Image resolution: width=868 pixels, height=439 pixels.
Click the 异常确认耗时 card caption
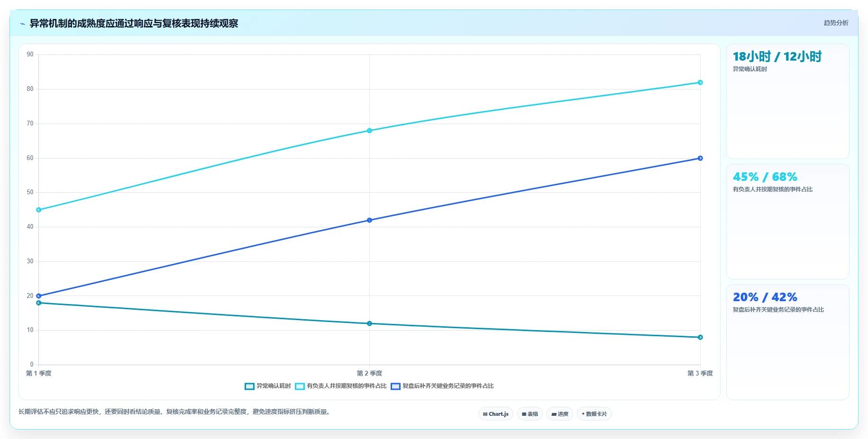[750, 69]
